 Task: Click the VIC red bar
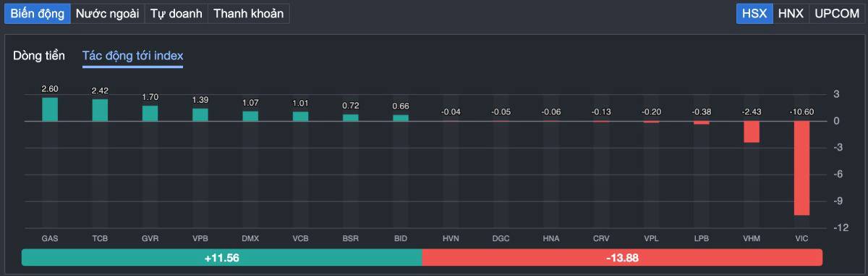pos(802,168)
